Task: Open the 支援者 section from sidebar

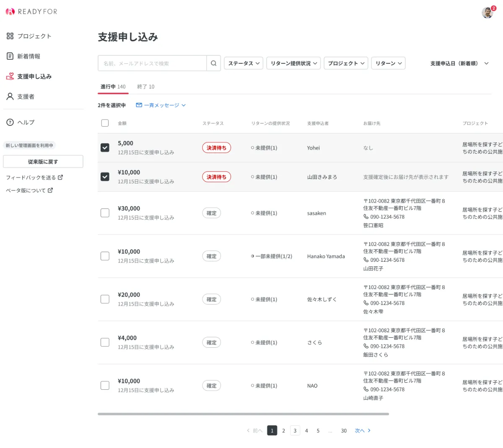Action: tap(9, 96)
